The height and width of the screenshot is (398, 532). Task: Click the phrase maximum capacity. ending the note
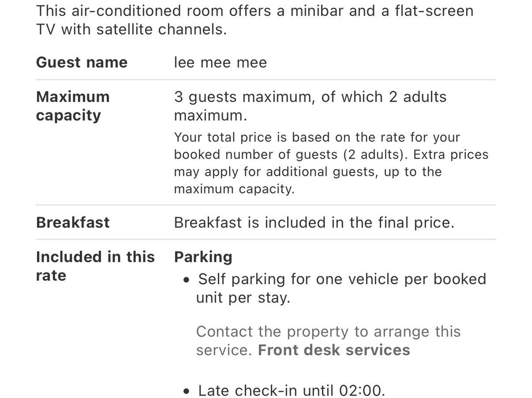[234, 189]
